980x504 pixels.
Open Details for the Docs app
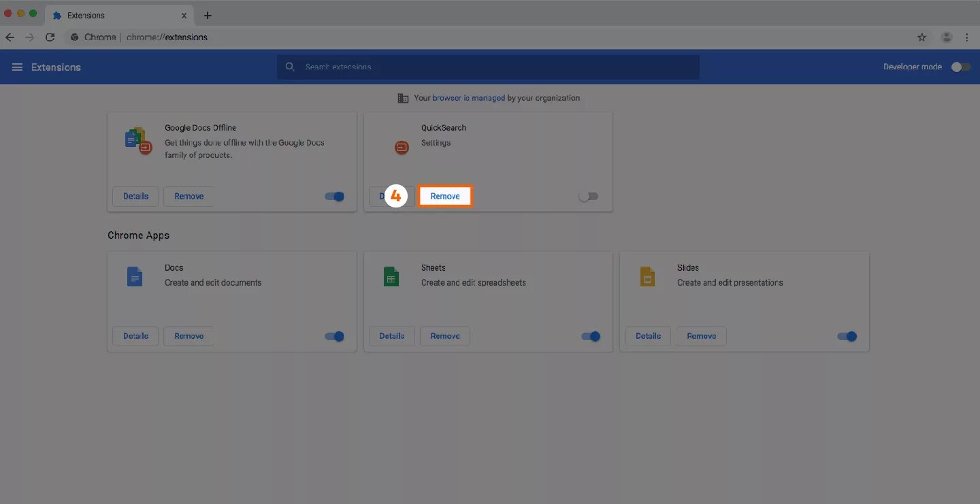pos(135,336)
